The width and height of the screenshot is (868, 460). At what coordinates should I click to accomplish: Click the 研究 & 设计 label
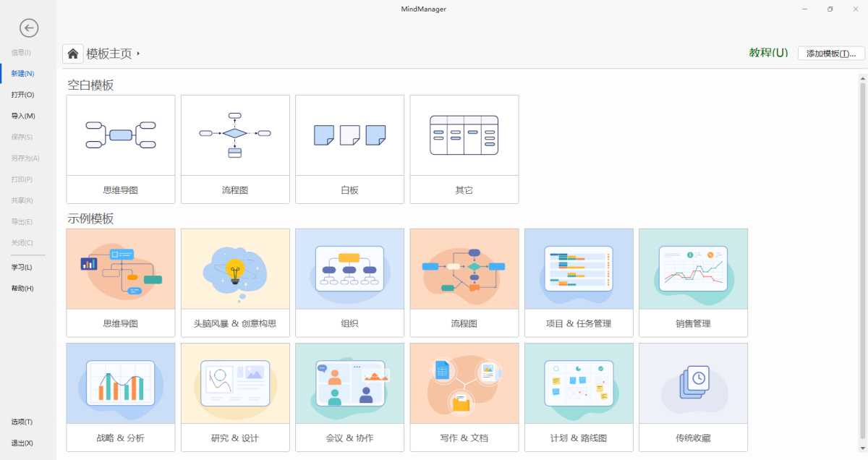(235, 438)
